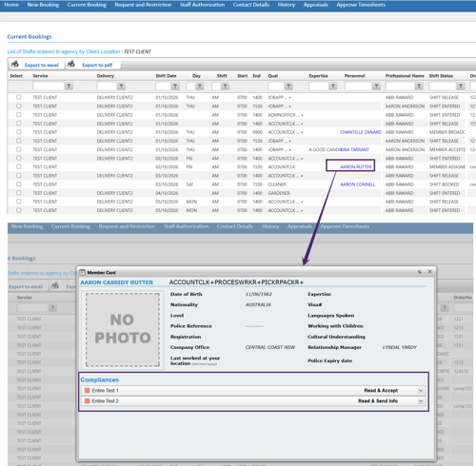Expand the Entire Test 2 Read & Send Info dropdown
The height and width of the screenshot is (466, 476).
point(421,401)
